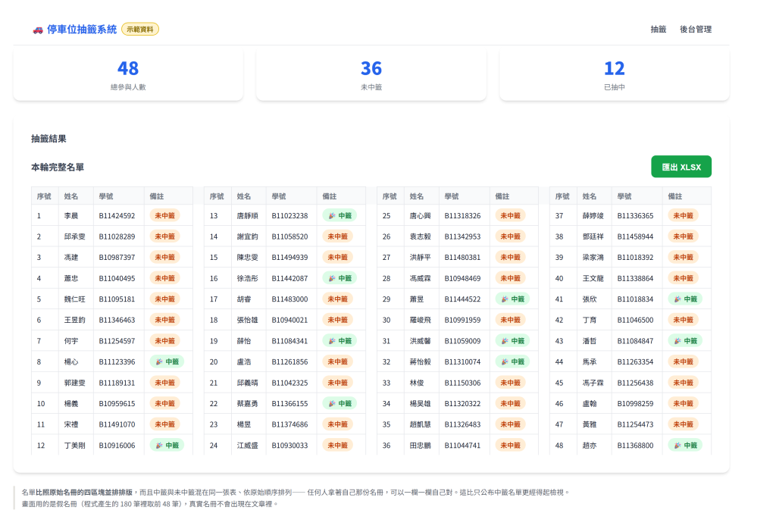Viewport: 776px width, 532px height.
Task: Select student ID B11046500
Action: [635, 321]
